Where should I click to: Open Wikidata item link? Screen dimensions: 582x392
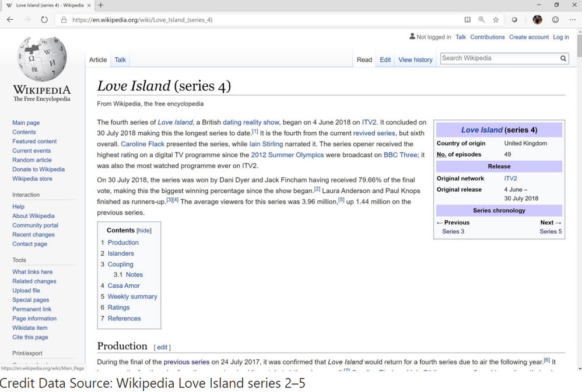[x=30, y=328]
